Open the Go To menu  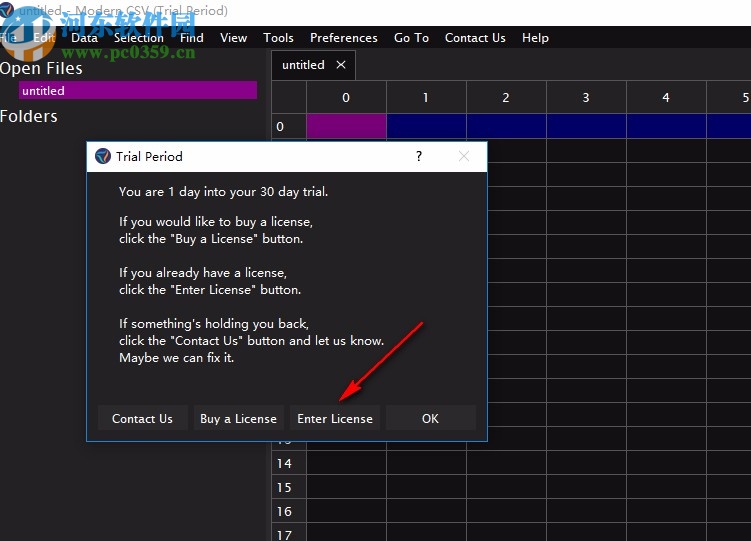coord(411,38)
